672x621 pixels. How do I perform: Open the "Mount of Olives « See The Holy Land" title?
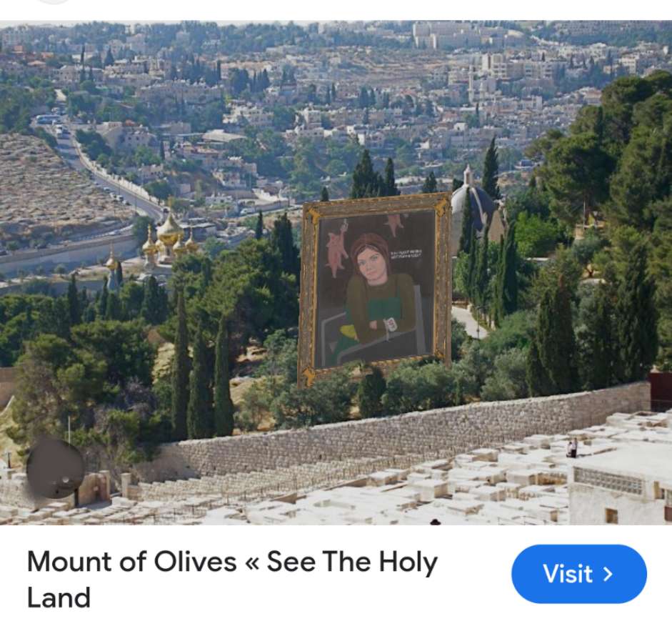232,579
